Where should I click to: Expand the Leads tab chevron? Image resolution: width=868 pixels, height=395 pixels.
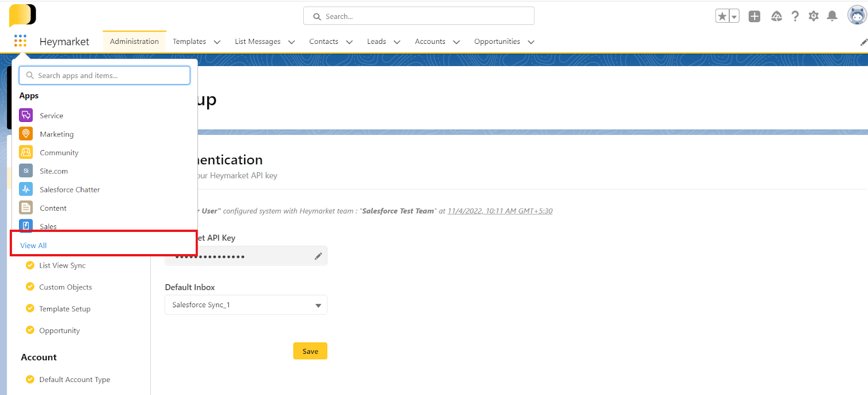[x=397, y=42]
